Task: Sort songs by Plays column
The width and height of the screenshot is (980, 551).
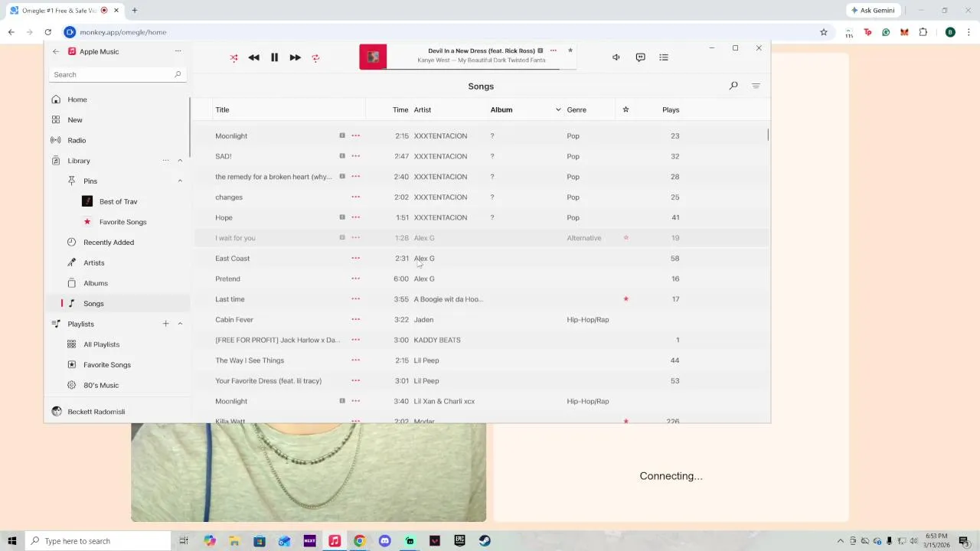Action: pyautogui.click(x=671, y=109)
